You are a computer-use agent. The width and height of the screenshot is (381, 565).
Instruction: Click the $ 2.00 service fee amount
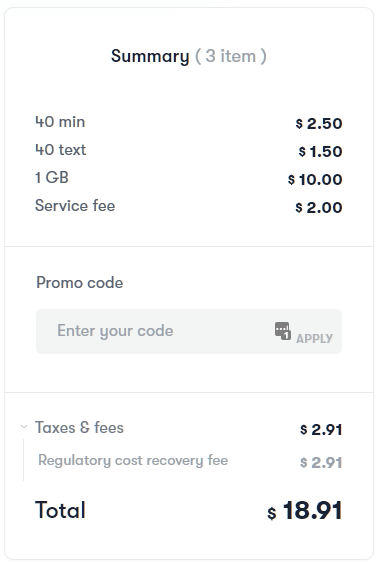click(x=319, y=208)
